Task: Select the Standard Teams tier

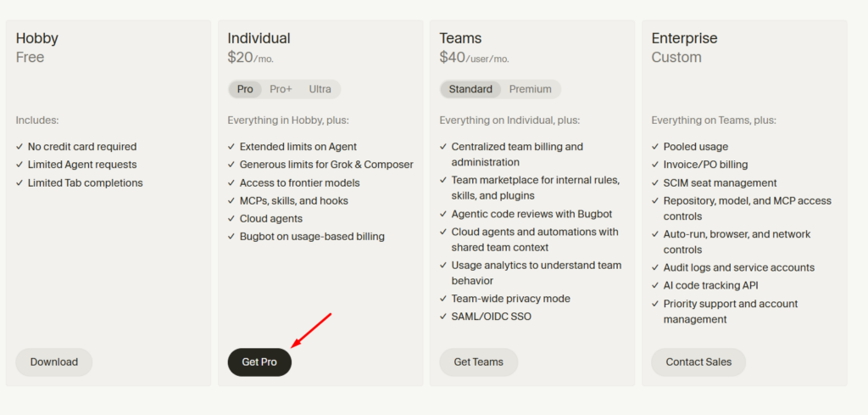Action: (470, 89)
